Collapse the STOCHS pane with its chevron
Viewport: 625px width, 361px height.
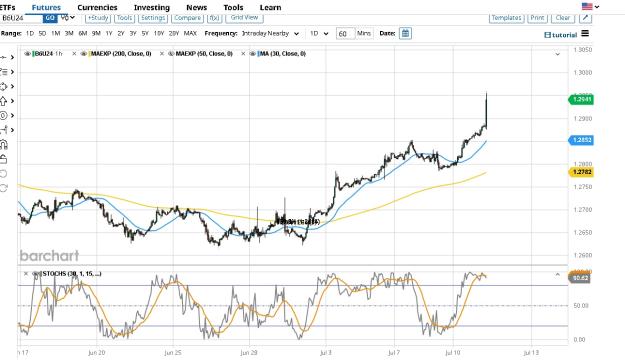point(558,275)
